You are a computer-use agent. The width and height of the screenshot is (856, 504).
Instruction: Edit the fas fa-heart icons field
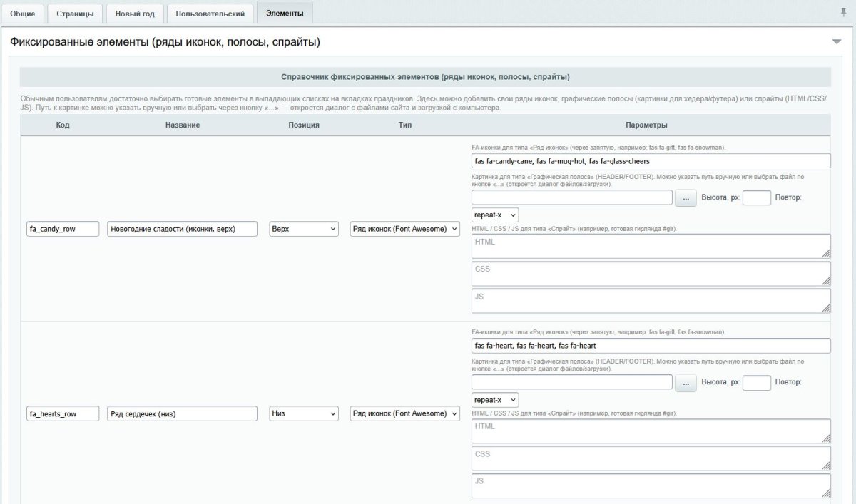point(651,346)
